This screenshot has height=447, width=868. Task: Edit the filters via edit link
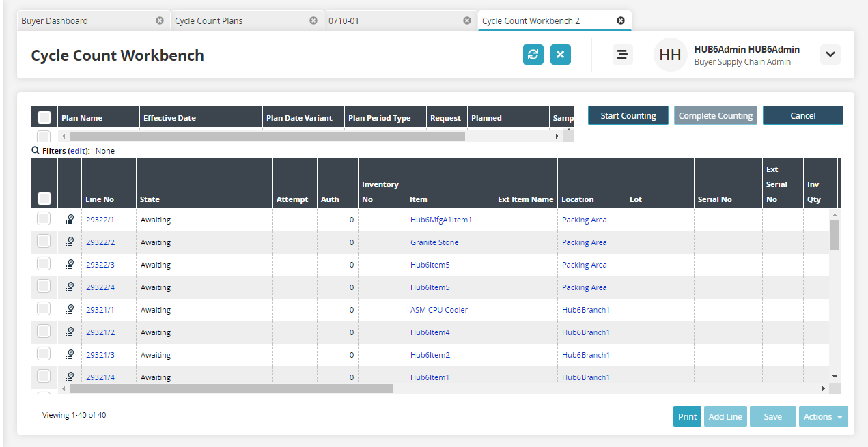coord(79,151)
